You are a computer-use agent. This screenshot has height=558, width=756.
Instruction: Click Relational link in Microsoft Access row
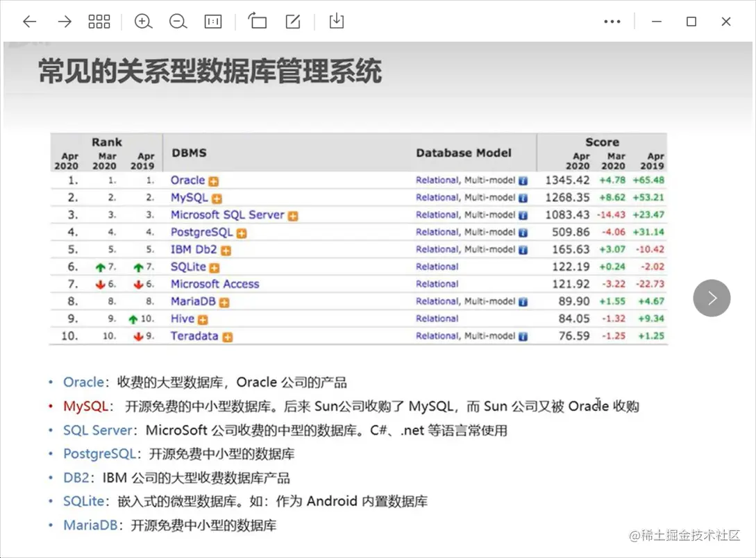tap(437, 285)
